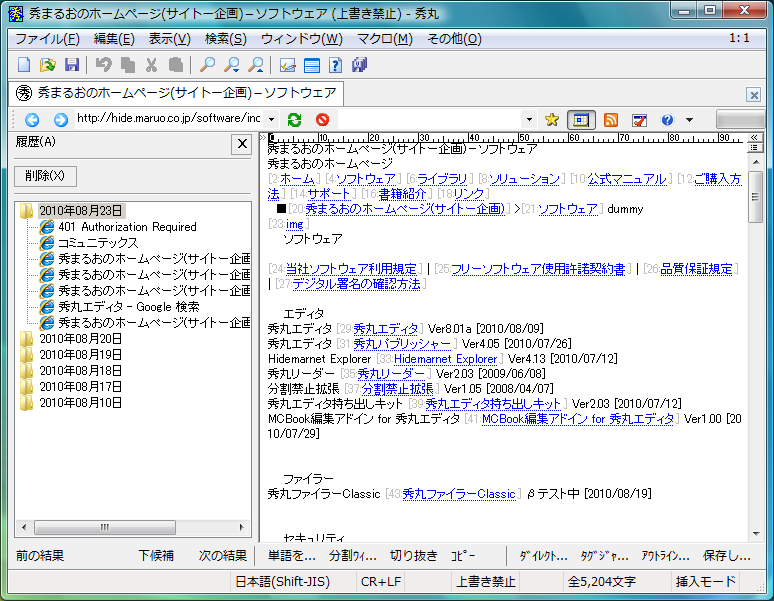Follow the 秀丸ファイラーClassic link
This screenshot has height=601, width=774.
(459, 494)
